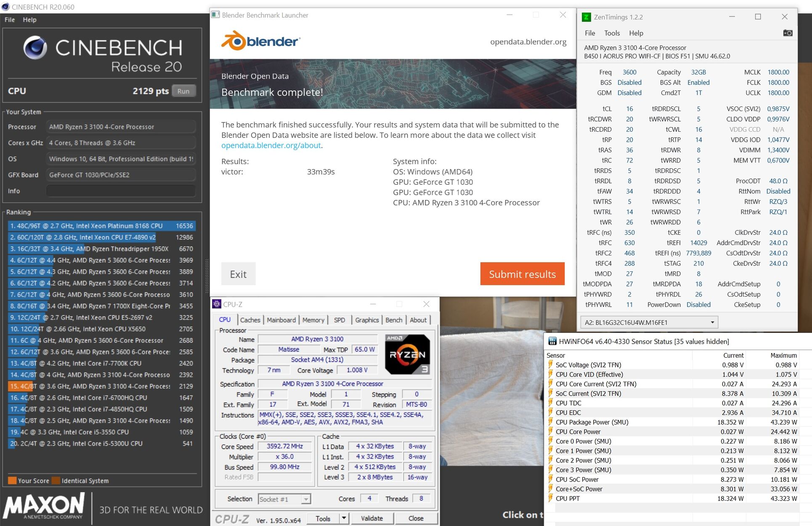812x526 pixels.
Task: Open Cinebench File menu
Action: [10, 20]
